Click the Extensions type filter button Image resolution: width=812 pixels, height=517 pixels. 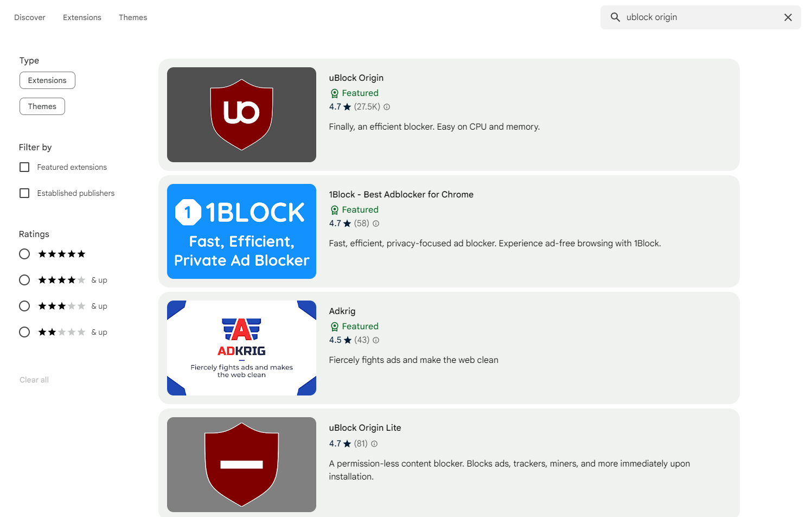coord(47,80)
